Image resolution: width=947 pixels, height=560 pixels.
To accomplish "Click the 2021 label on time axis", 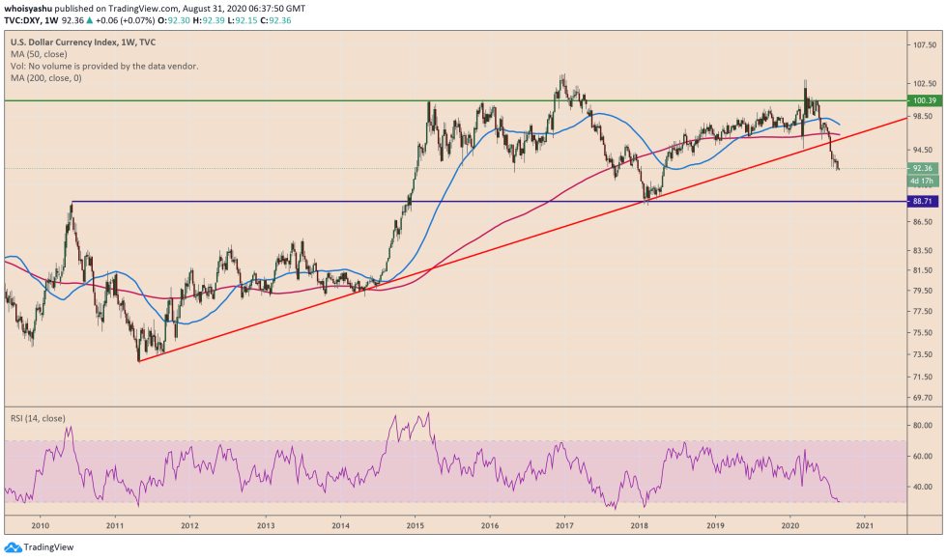I will coord(865,526).
